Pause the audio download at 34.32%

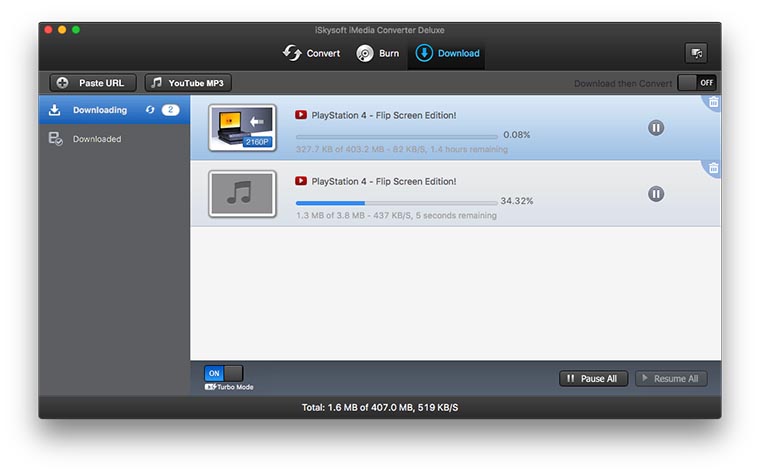[656, 194]
